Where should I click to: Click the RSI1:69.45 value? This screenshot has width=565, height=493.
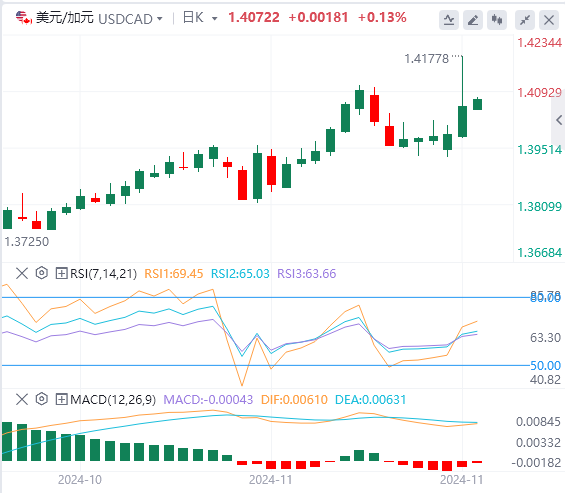point(174,274)
